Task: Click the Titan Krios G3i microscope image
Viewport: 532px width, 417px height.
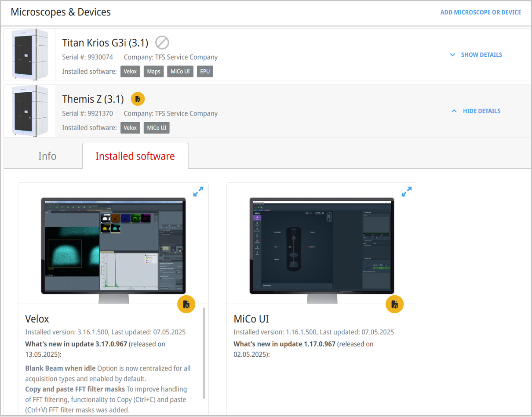Action: pyautogui.click(x=30, y=54)
